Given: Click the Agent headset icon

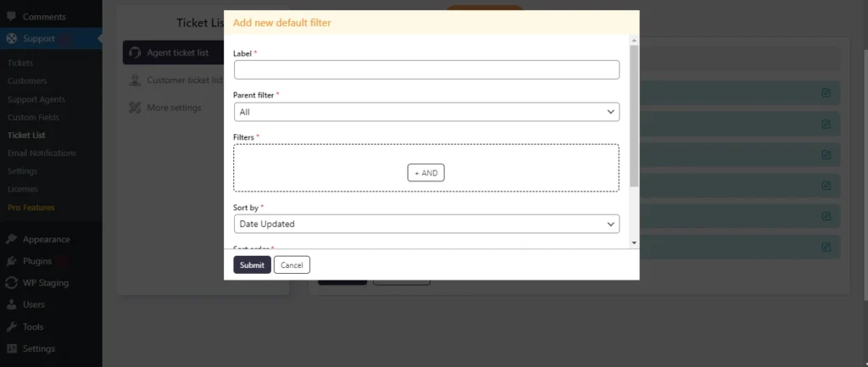Looking at the screenshot, I should click(135, 53).
